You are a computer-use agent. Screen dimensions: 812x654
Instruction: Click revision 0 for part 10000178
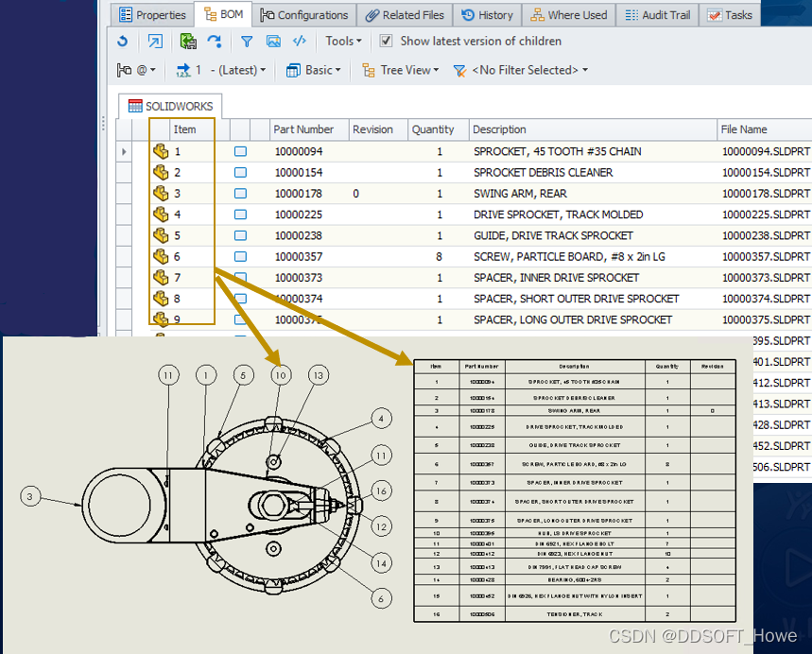355,194
